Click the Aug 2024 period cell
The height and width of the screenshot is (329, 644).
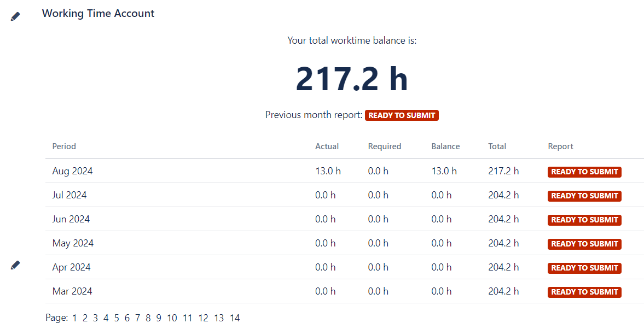[72, 171]
